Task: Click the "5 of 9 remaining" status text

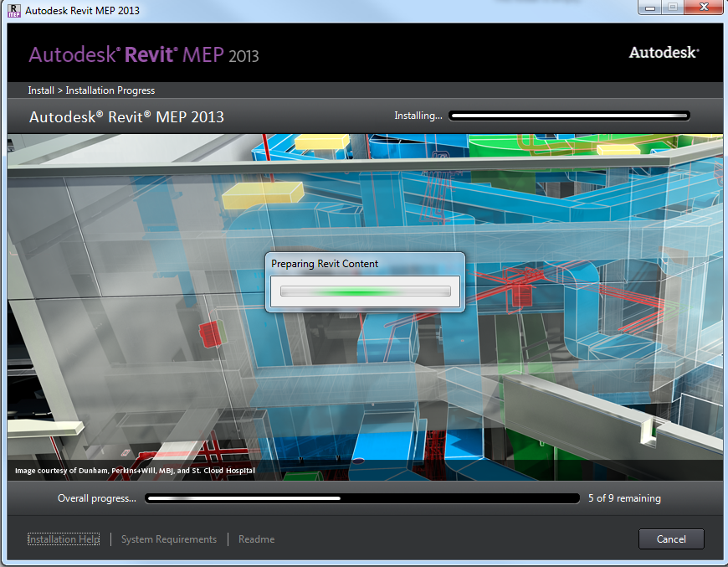Action: click(624, 498)
